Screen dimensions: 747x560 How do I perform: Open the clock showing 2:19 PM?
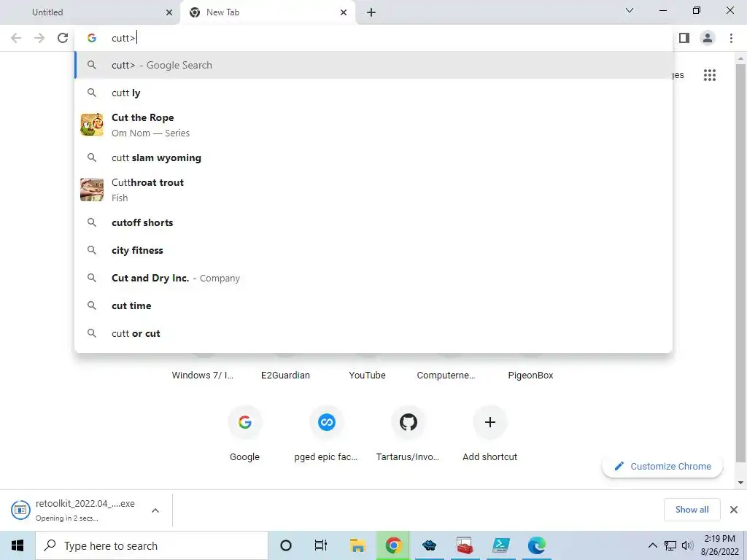tap(719, 545)
